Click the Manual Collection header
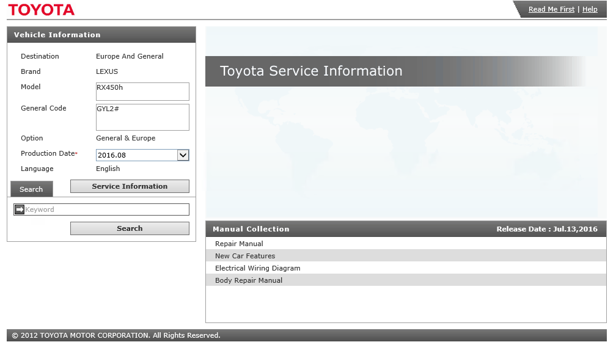Image resolution: width=616 pixels, height=364 pixels. coord(251,229)
